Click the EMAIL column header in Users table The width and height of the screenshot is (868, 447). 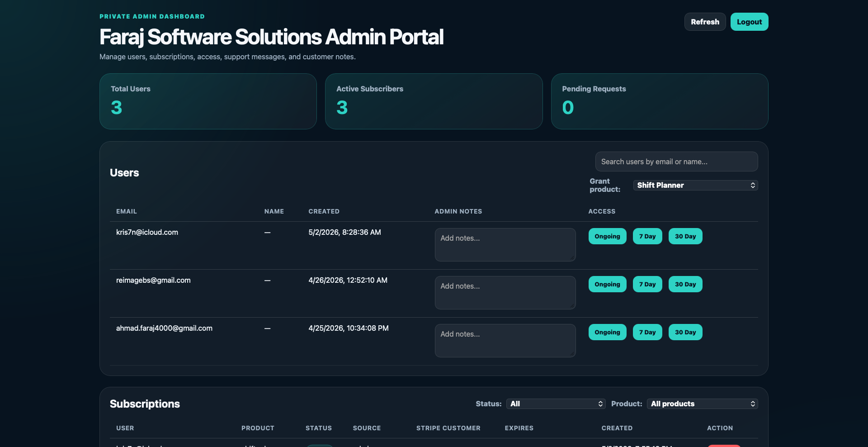tap(127, 211)
